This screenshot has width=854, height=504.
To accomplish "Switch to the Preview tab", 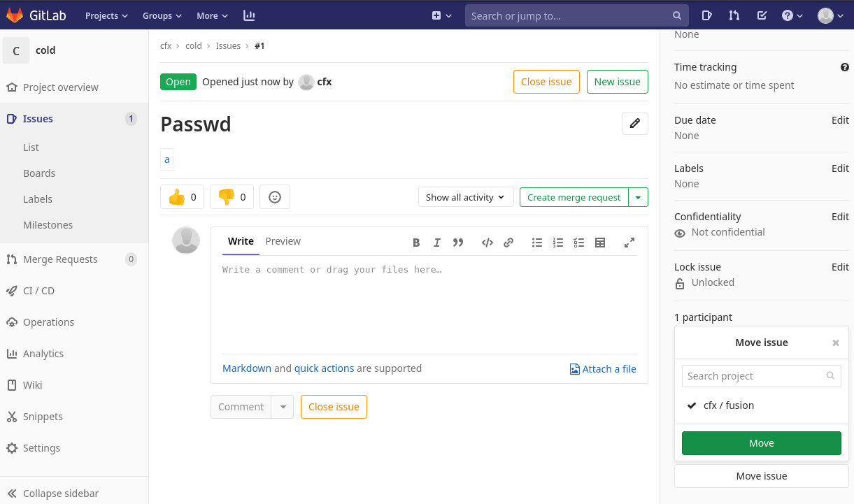I will (x=283, y=241).
